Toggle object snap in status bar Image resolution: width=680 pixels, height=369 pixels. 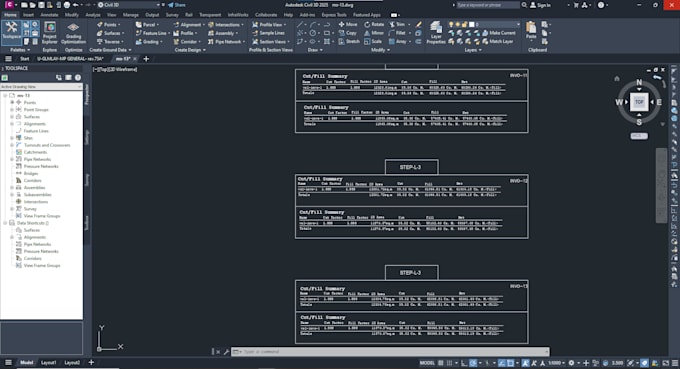pos(511,363)
